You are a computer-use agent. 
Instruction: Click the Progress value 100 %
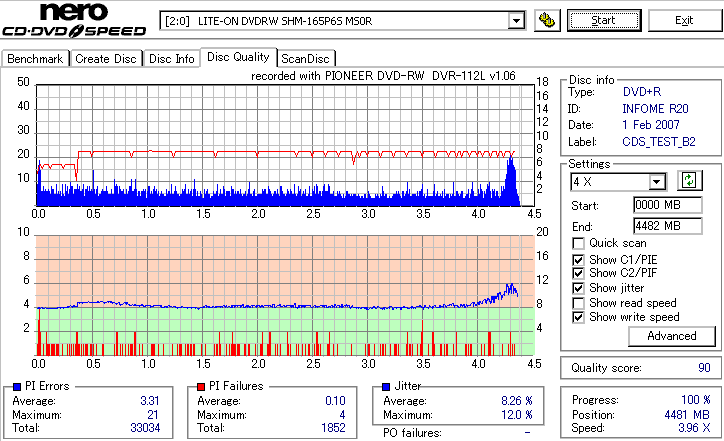[x=696, y=400]
